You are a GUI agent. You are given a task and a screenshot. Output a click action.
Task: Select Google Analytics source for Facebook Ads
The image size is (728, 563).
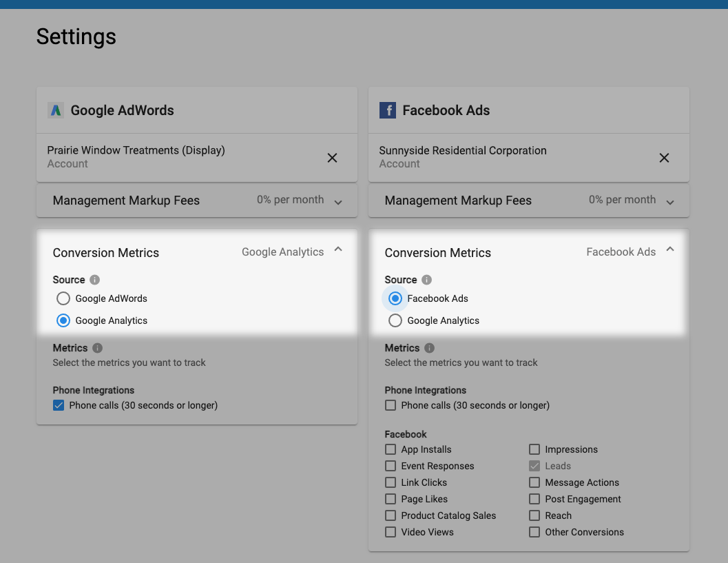395,320
